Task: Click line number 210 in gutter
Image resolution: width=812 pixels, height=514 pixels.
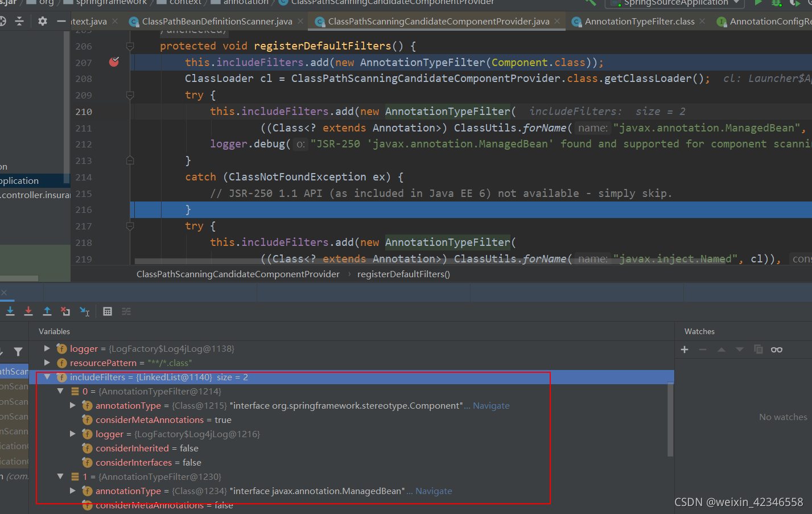Action: [x=84, y=112]
